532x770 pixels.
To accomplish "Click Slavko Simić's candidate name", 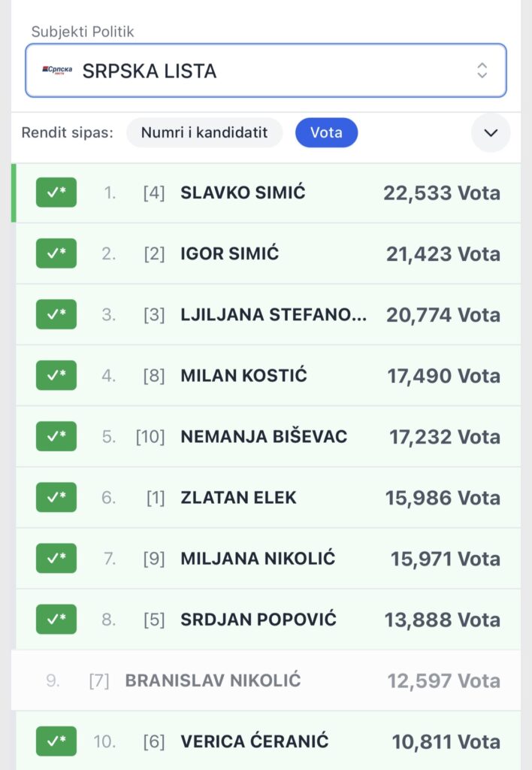I will [x=243, y=192].
